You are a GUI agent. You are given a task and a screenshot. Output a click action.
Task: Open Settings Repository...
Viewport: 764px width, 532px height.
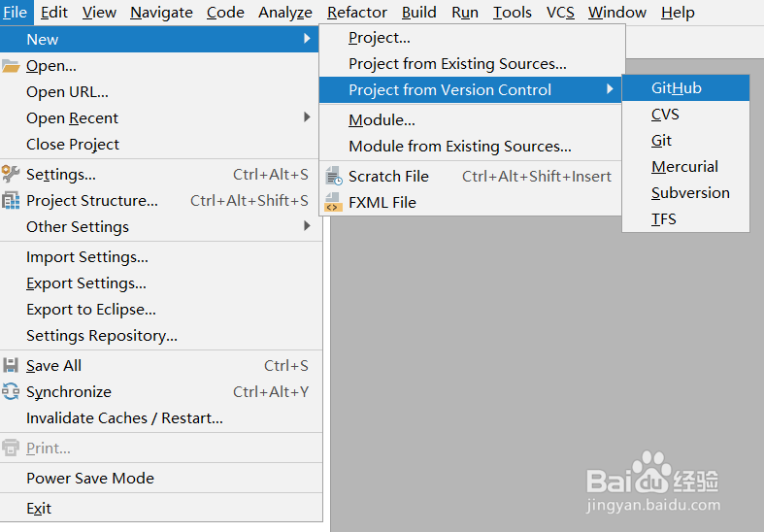[161, 335]
